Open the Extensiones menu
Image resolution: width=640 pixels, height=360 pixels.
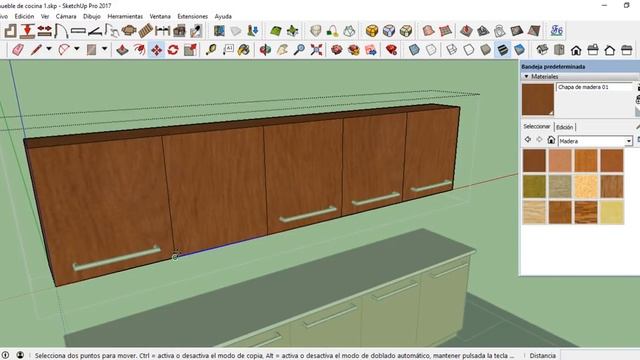click(192, 16)
